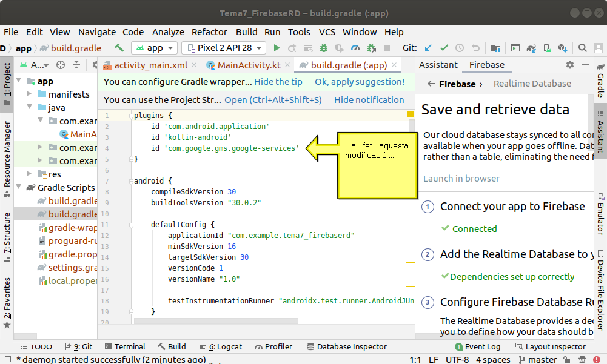The height and width of the screenshot is (364, 607).
Task: Toggle the Gradle right side panel
Action: coord(600,80)
